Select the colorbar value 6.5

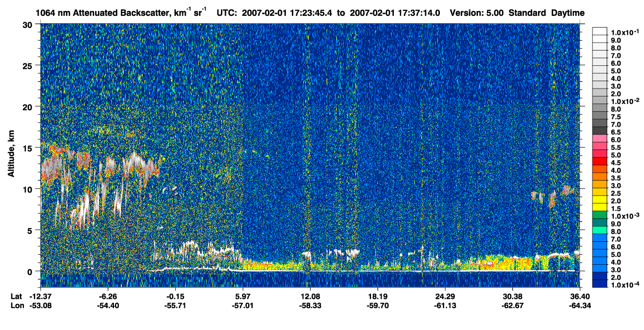point(616,132)
